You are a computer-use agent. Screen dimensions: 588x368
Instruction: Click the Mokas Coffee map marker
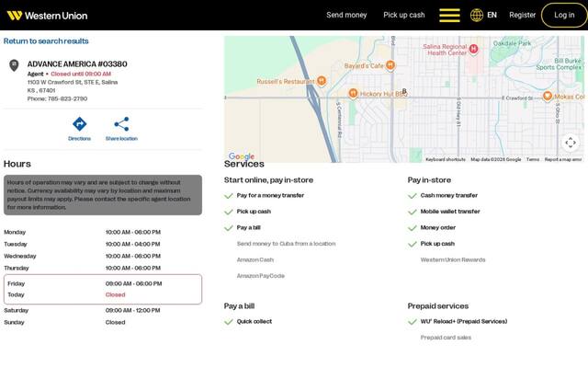coord(548,96)
